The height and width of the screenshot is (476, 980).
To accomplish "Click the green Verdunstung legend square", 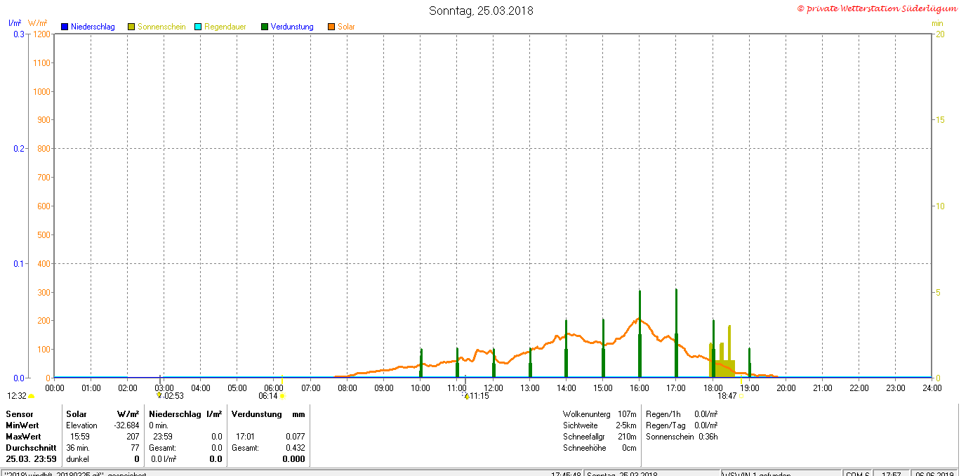I will click(x=265, y=27).
